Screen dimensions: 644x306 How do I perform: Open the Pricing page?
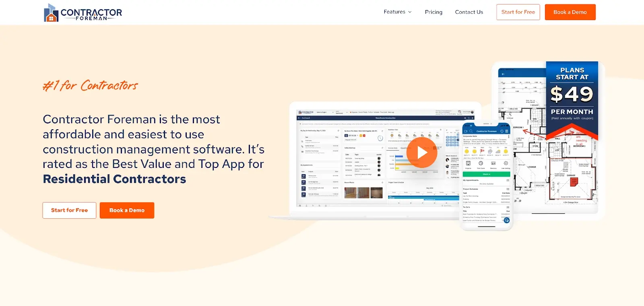pos(433,12)
